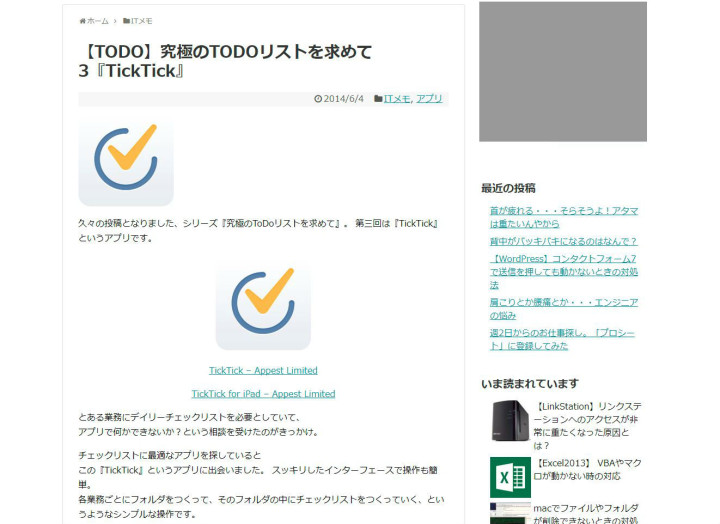
Task: Click the 最近の投稿 sidebar heading
Action: 508,188
